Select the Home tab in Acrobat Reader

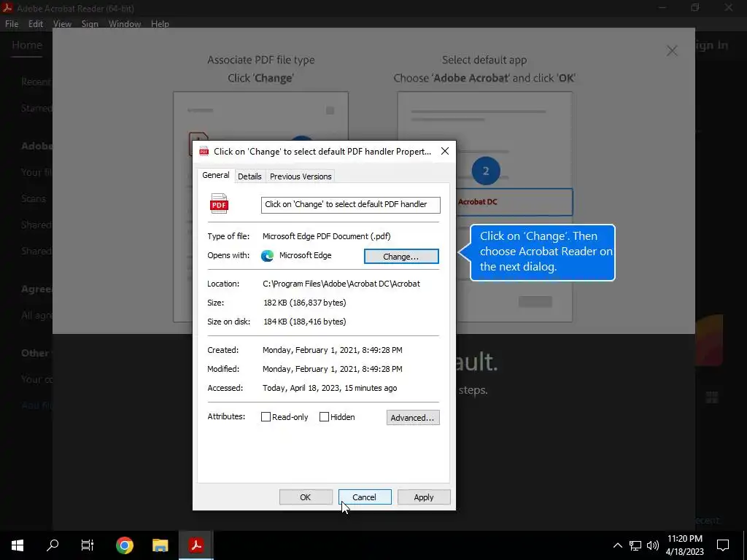[x=27, y=45]
